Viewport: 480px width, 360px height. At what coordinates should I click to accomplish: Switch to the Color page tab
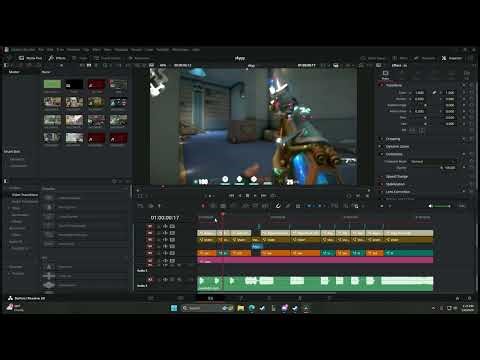(269, 298)
